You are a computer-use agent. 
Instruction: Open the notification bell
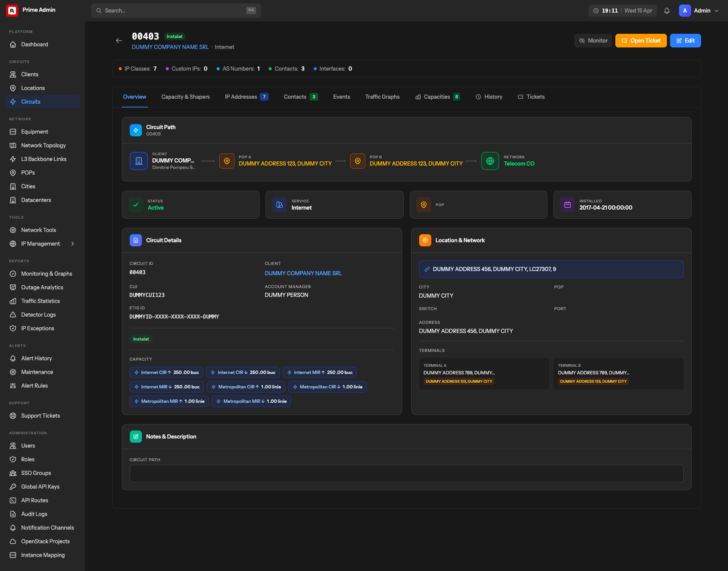click(x=667, y=11)
